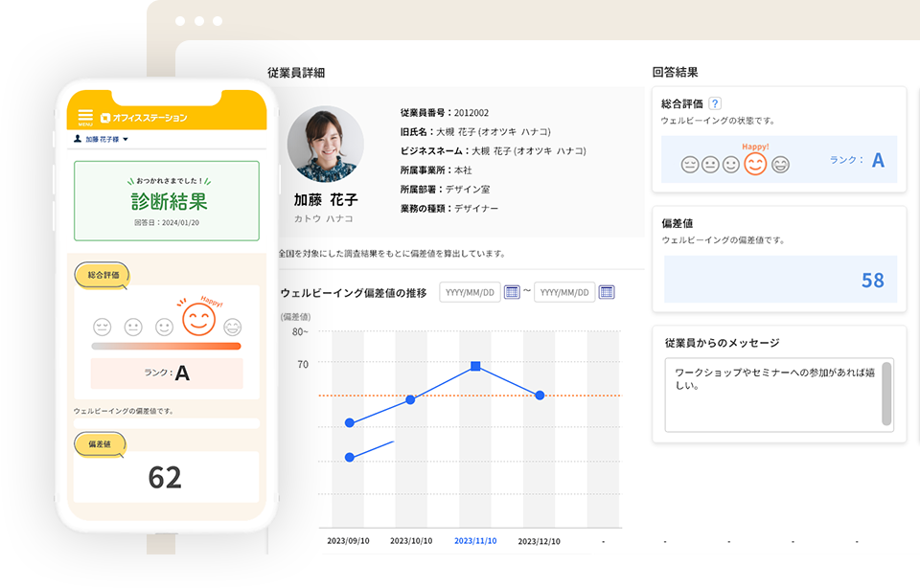Click the user icon beside 加藤 花子様

coord(78,139)
